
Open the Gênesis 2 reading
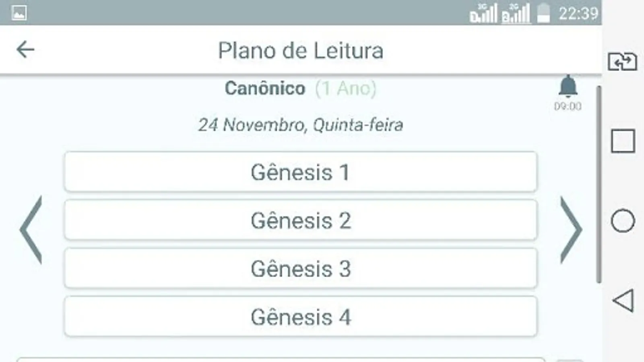300,220
